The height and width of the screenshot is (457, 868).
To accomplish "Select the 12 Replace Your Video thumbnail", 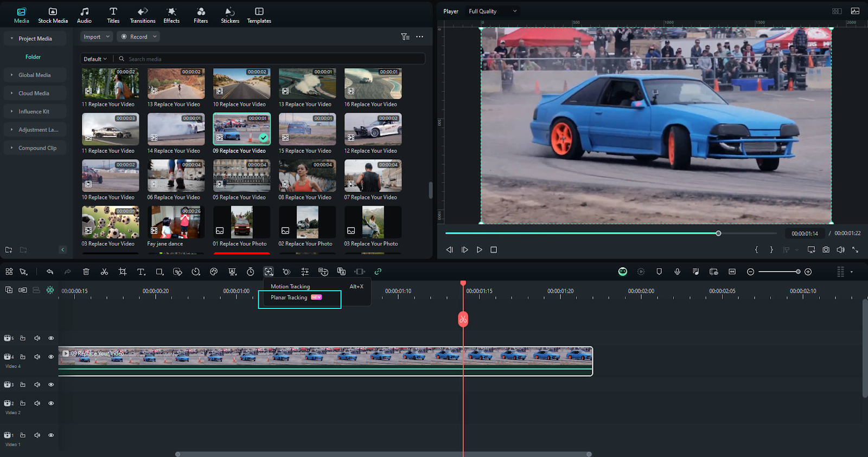I will (373, 129).
